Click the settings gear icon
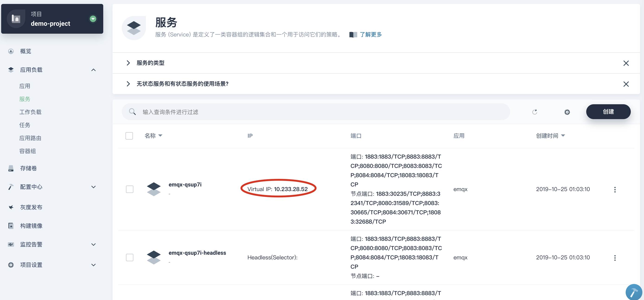Image resolution: width=644 pixels, height=300 pixels. click(567, 112)
